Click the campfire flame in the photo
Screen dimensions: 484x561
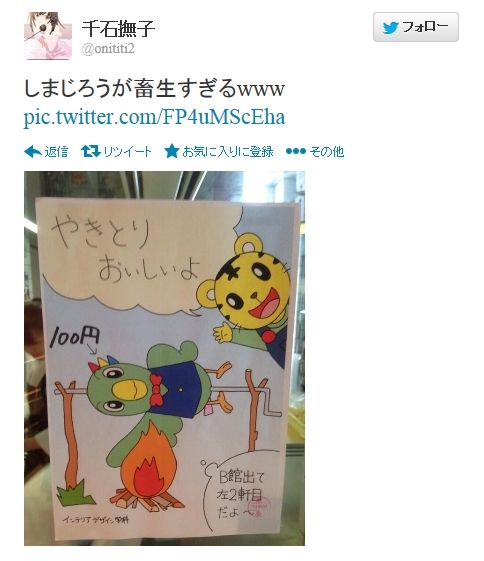click(x=148, y=462)
